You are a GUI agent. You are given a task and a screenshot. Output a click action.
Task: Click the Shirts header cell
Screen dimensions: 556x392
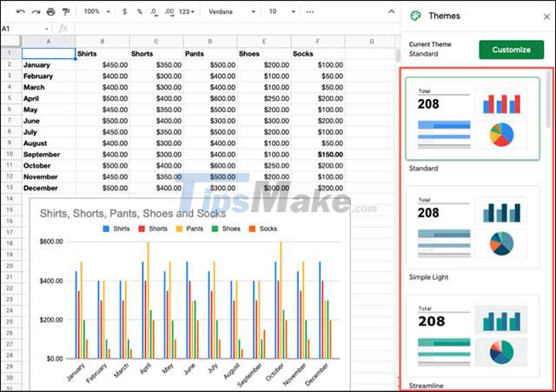click(103, 54)
